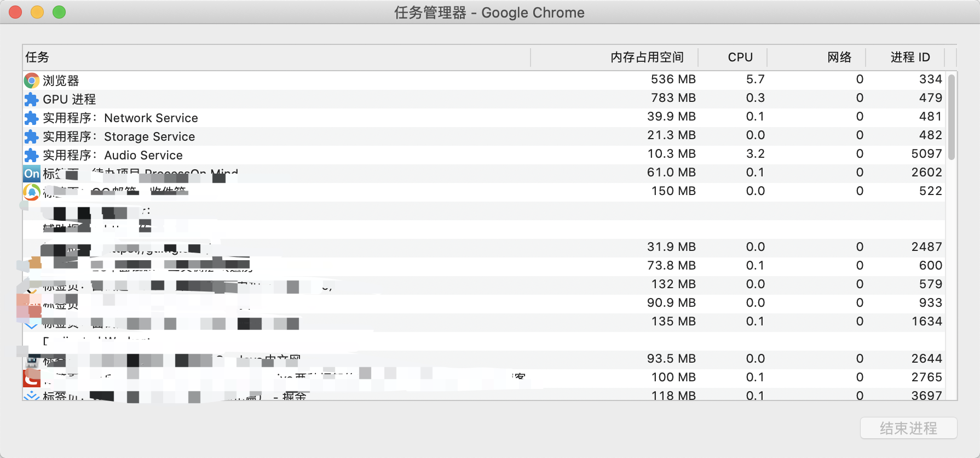
Task: Click the Audio Service puzzle icon
Action: 32,155
